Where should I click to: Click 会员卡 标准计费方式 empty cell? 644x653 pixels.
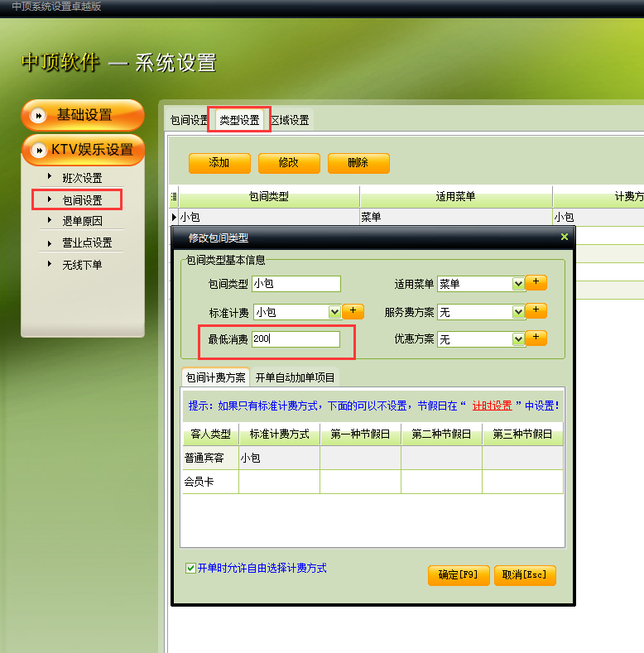pyautogui.click(x=279, y=483)
